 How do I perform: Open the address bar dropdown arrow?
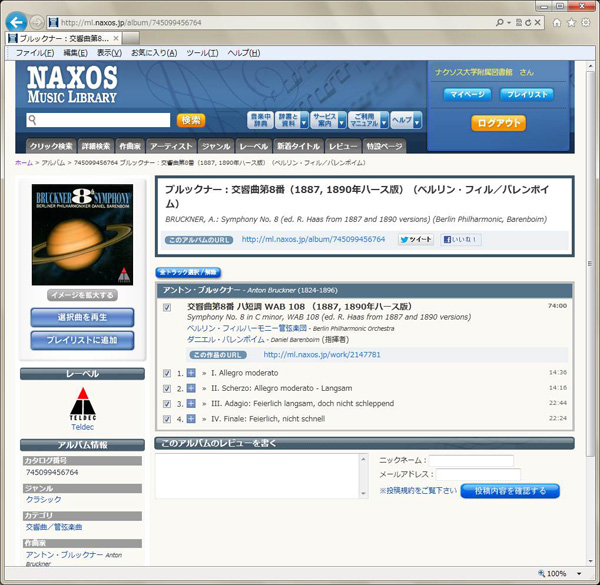pos(509,23)
